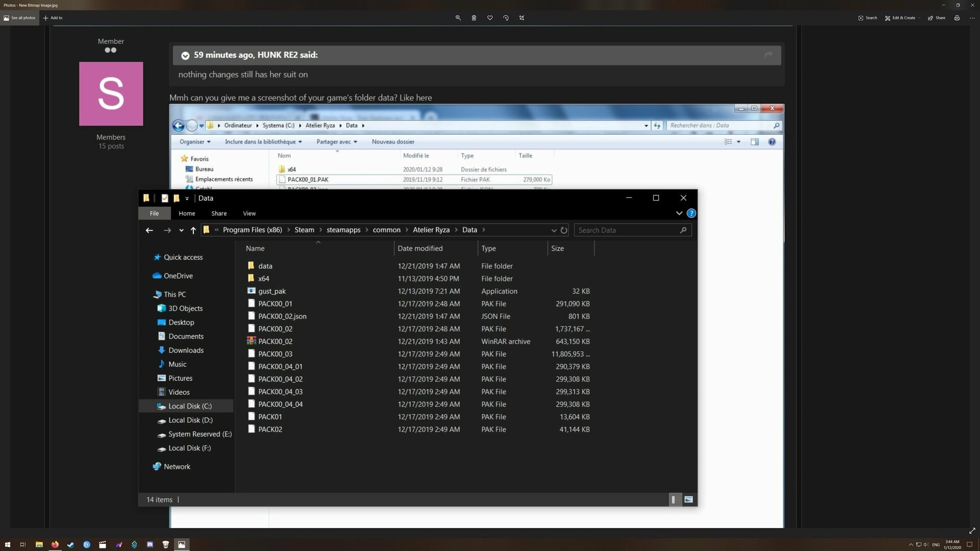Click the Explorer forward arrow
Screen dimensions: 980x551
tap(167, 230)
